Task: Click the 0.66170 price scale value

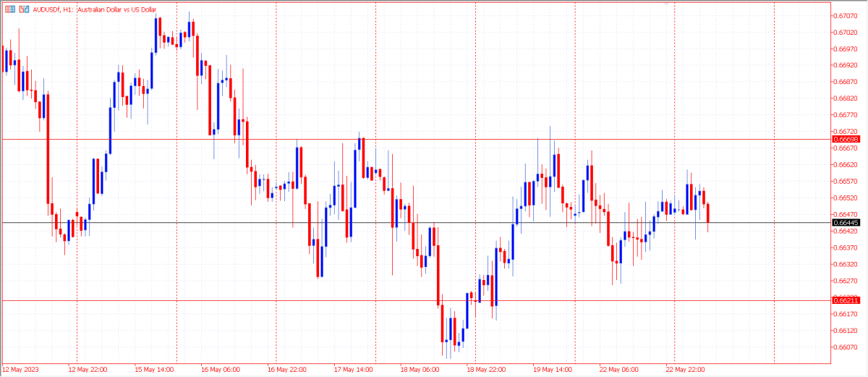Action: (x=846, y=314)
